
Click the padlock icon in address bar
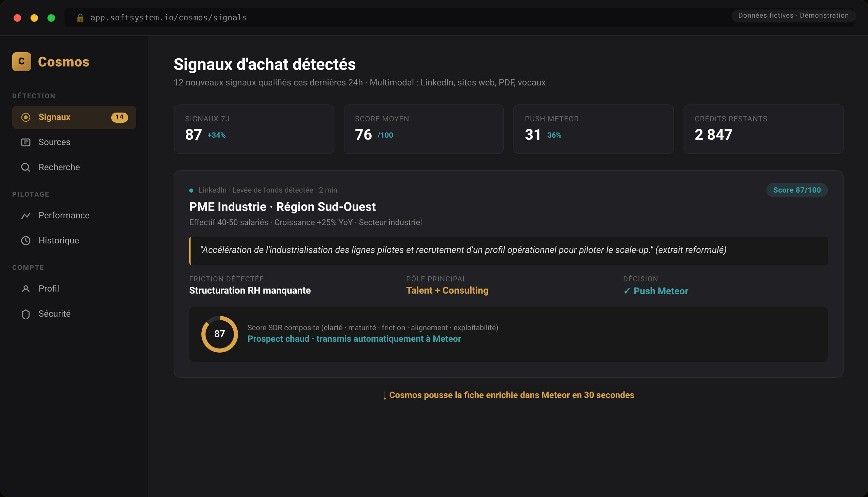[80, 18]
